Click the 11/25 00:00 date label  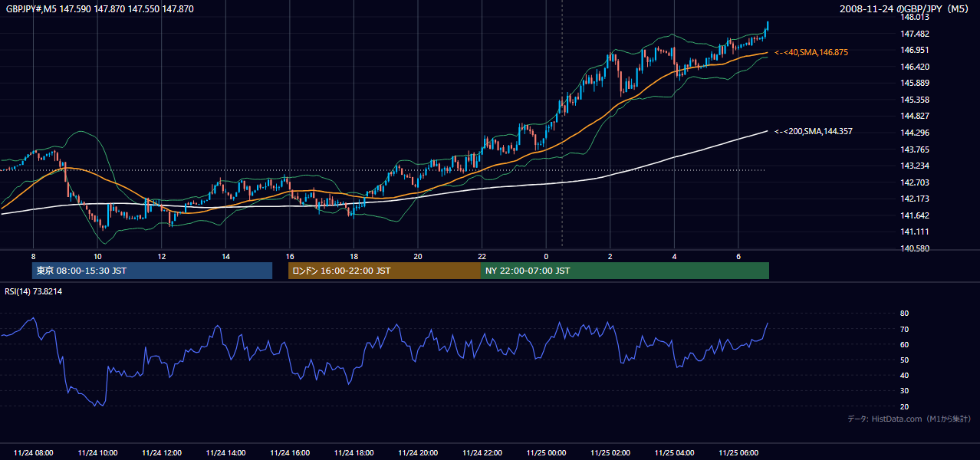[546, 452]
